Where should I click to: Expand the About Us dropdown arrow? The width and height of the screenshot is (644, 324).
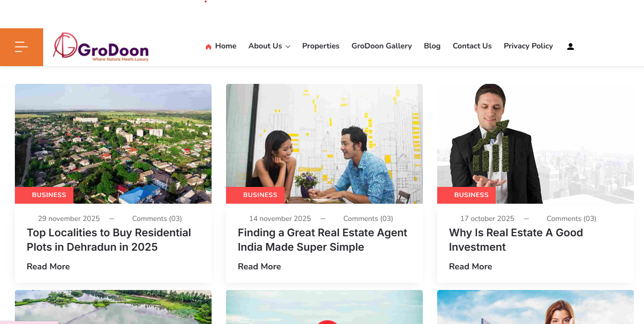click(x=288, y=46)
